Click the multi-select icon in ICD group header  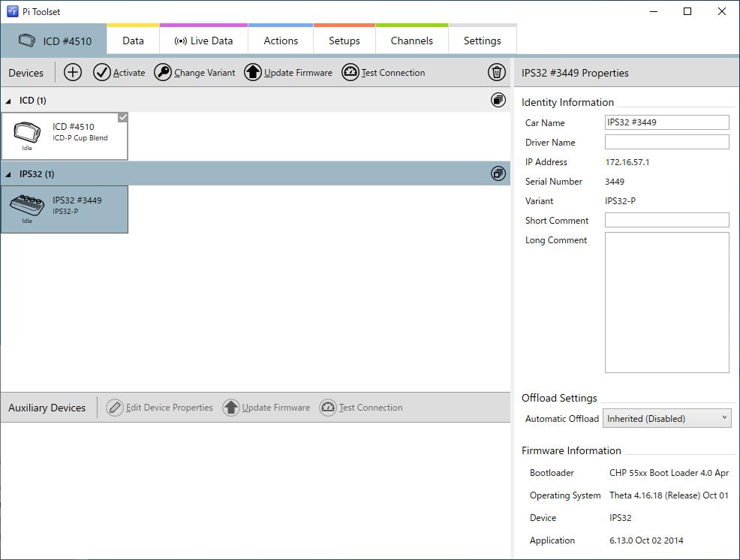click(498, 100)
